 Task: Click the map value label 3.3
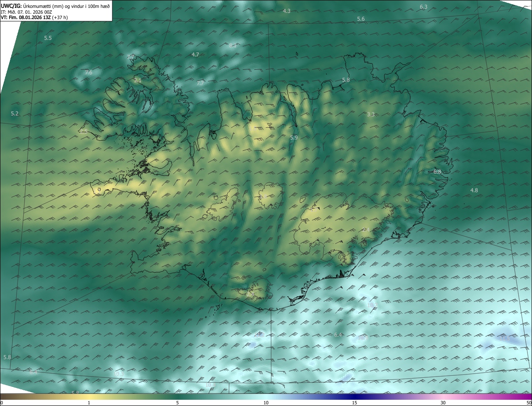tap(371, 114)
